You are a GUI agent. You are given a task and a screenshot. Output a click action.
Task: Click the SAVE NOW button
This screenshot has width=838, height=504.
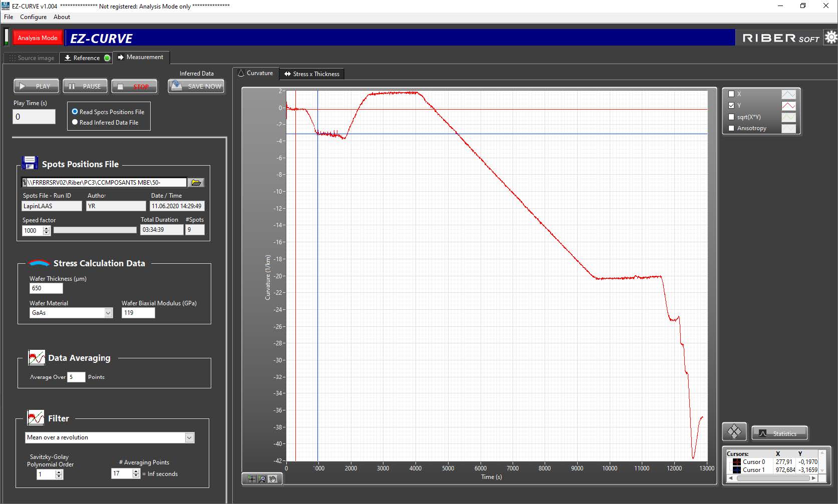(196, 86)
